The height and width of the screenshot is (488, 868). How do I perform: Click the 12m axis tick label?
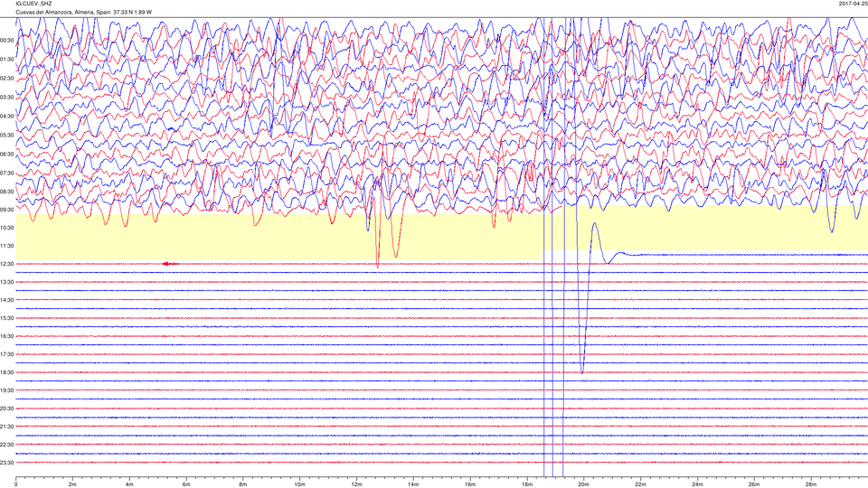point(356,484)
